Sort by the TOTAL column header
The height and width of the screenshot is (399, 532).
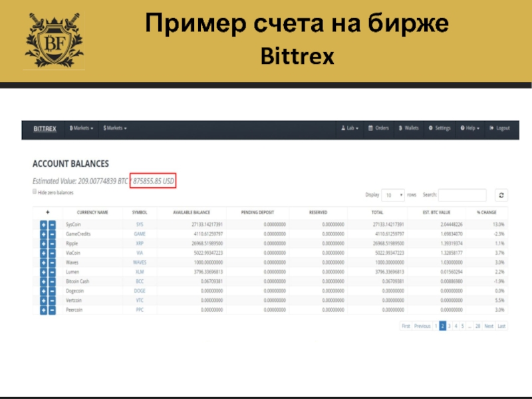[x=377, y=213]
